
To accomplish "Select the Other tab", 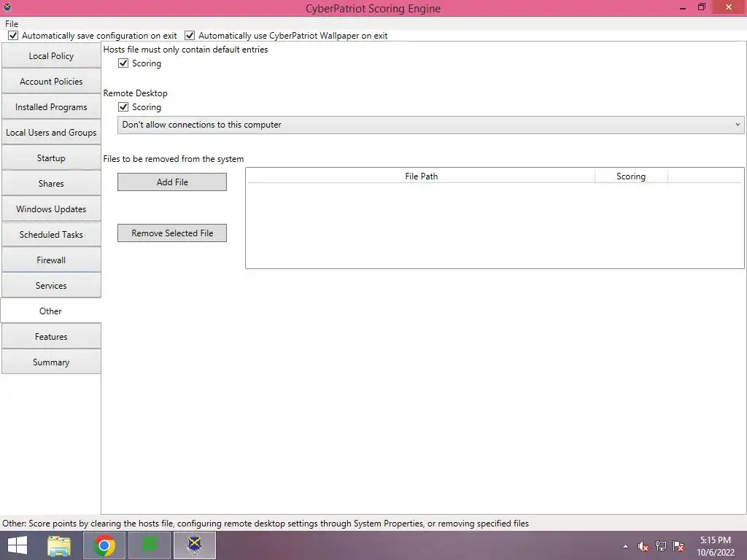I will pos(50,311).
